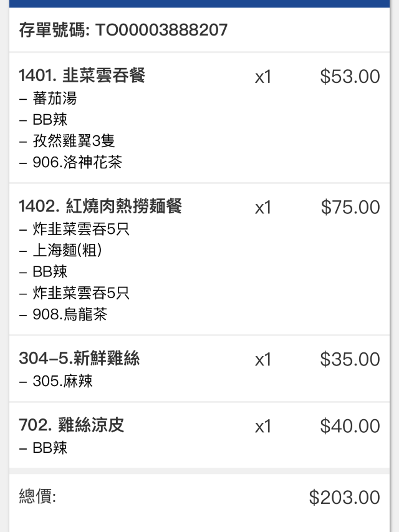
Task: Select the 總價 total label
Action: [x=37, y=496]
